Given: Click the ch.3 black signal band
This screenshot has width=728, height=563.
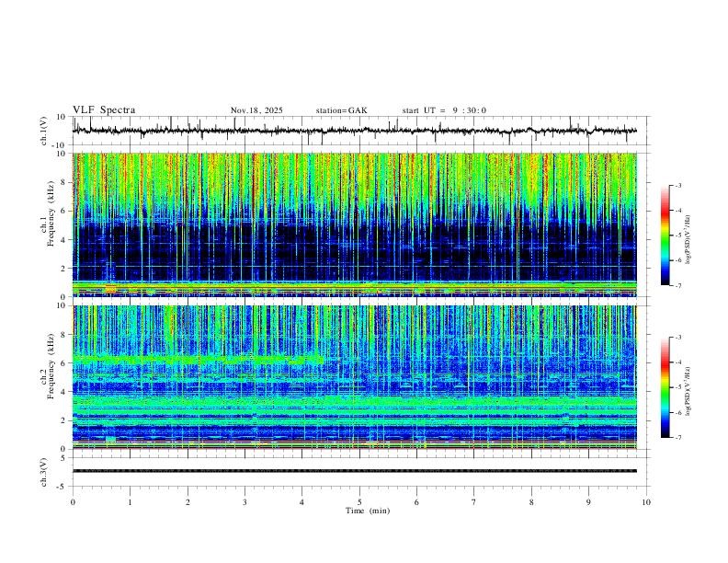Looking at the screenshot, I should coord(355,471).
